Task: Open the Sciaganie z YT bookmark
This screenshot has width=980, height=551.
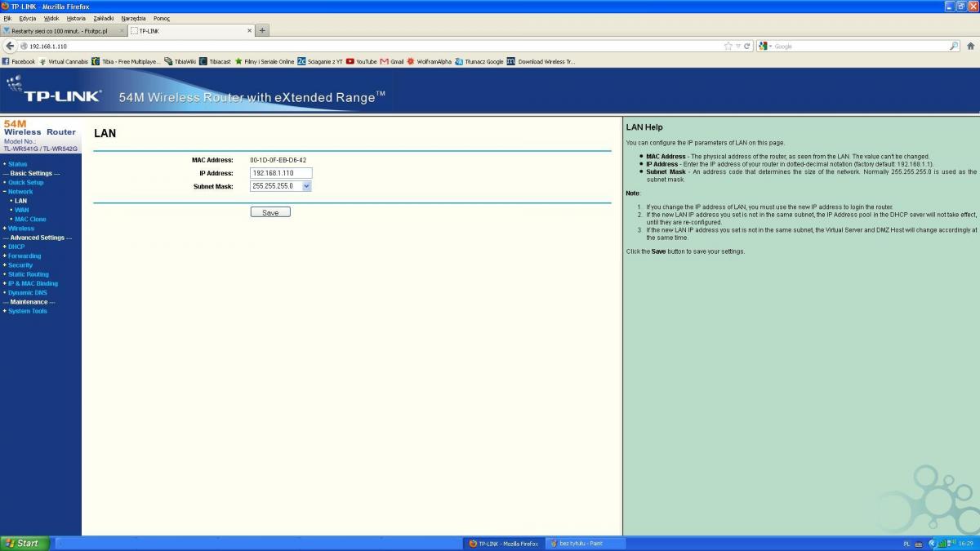Action: [320, 61]
